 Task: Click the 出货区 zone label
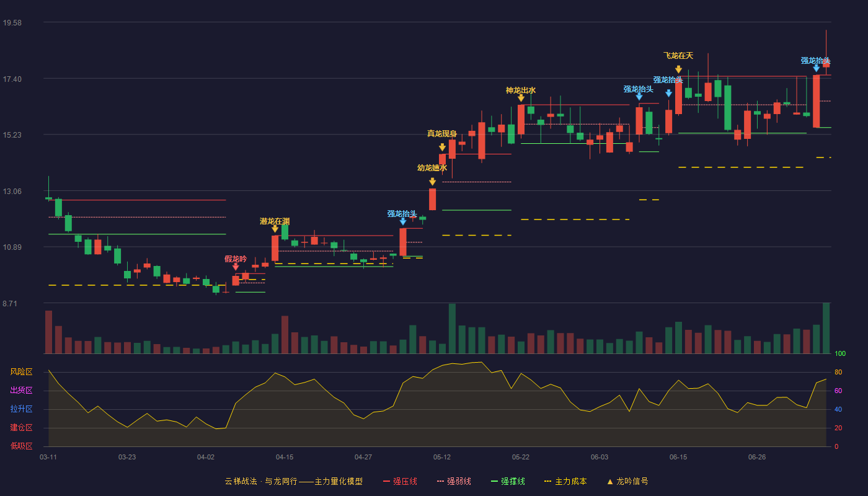pyautogui.click(x=21, y=391)
